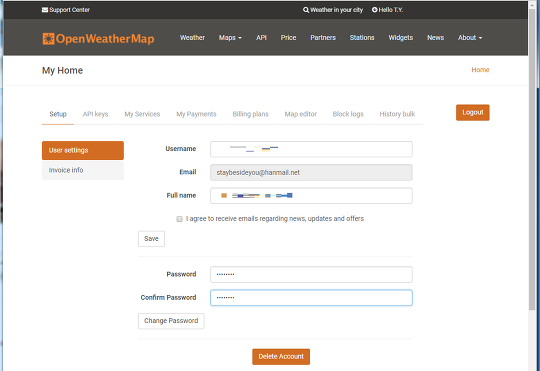This screenshot has height=371, width=540.
Task: Click the OpenWeatherMap wordmark text
Action: tap(105, 39)
